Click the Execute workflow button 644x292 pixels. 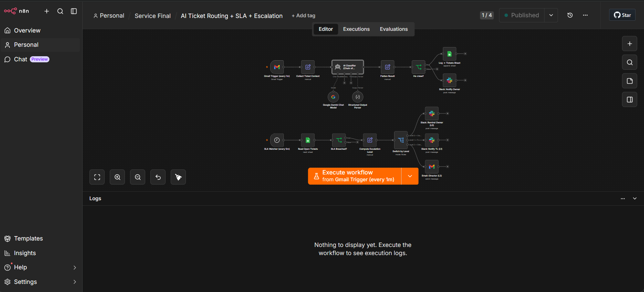355,176
